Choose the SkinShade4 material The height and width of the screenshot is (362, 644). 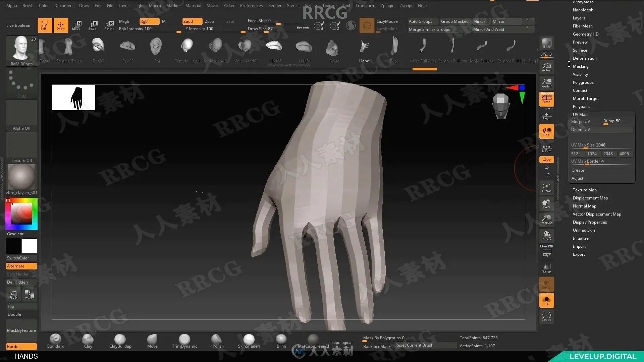coord(249,341)
